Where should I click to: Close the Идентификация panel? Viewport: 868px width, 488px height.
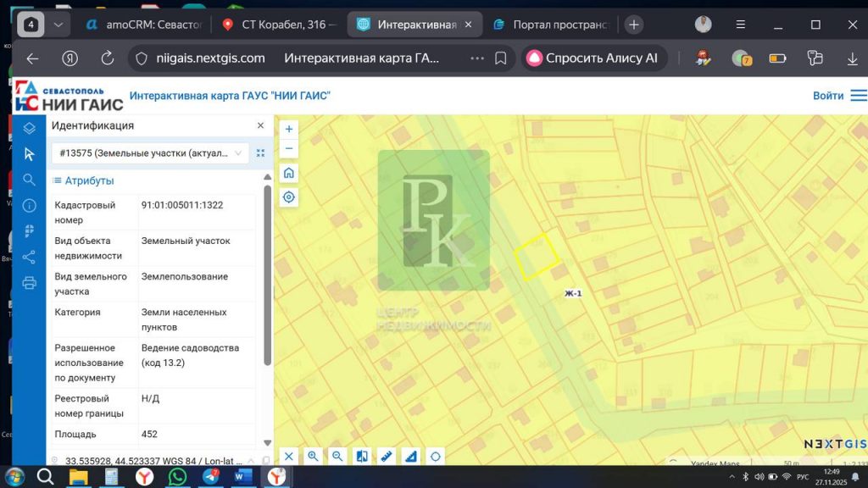(260, 125)
